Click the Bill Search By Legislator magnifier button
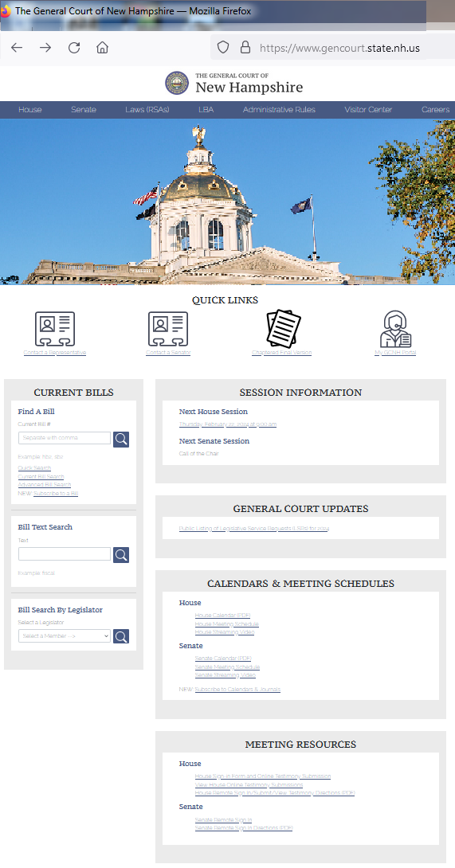The width and height of the screenshot is (455, 868). (121, 636)
